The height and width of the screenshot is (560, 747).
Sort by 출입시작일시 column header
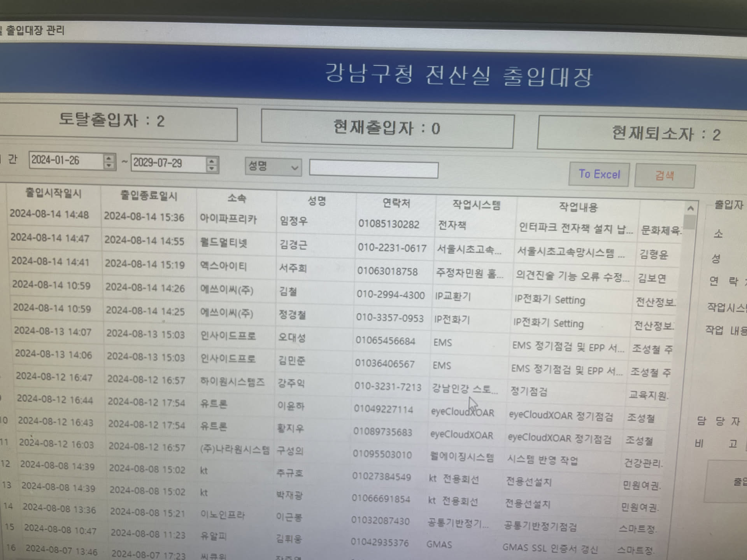coord(53,193)
